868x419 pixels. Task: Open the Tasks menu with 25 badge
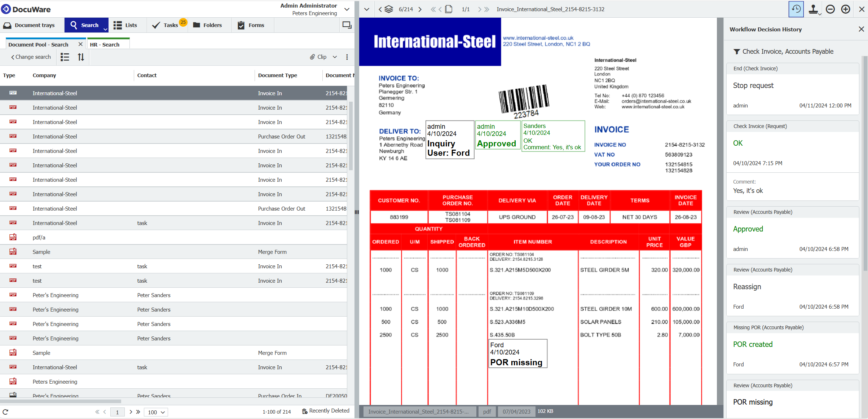click(168, 25)
